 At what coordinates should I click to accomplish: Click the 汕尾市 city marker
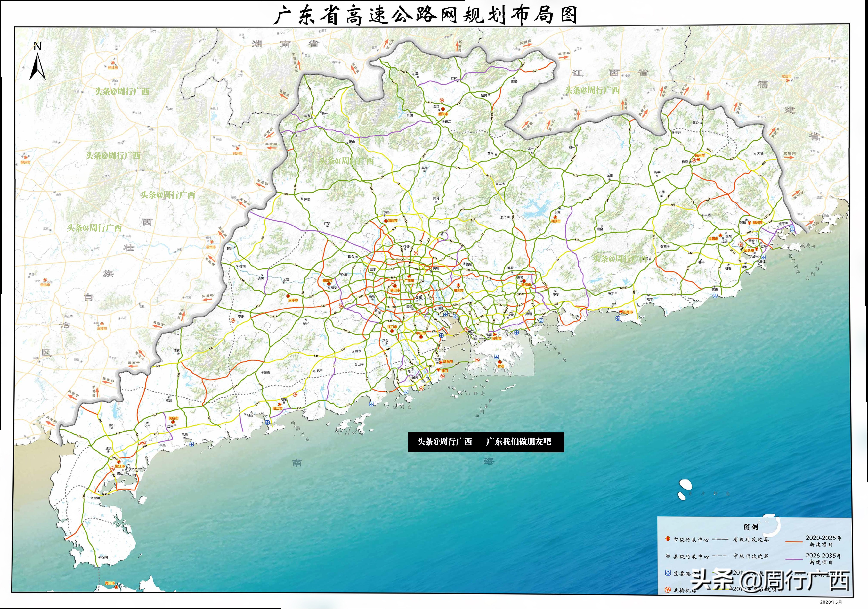pos(621,312)
